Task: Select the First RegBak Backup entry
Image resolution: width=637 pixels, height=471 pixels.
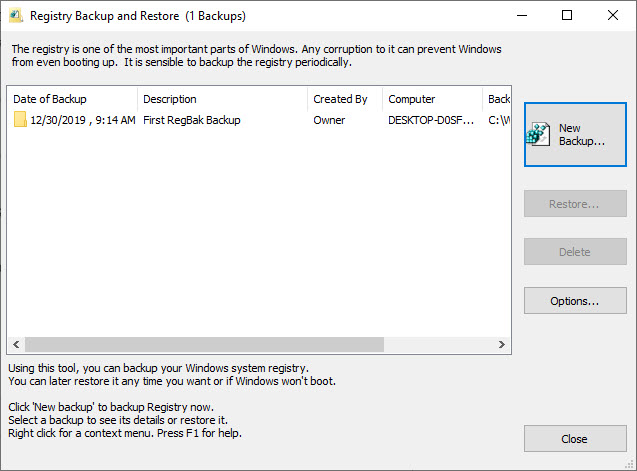Action: click(x=191, y=120)
